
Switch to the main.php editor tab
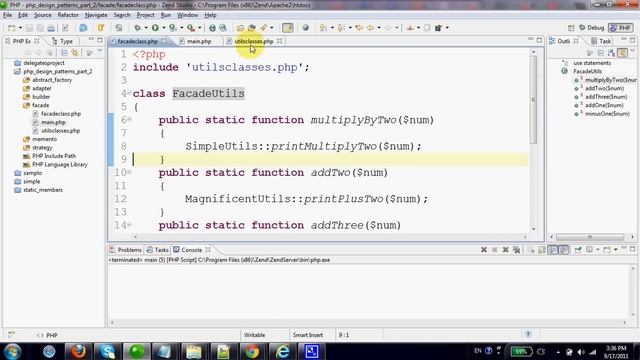[x=199, y=41]
